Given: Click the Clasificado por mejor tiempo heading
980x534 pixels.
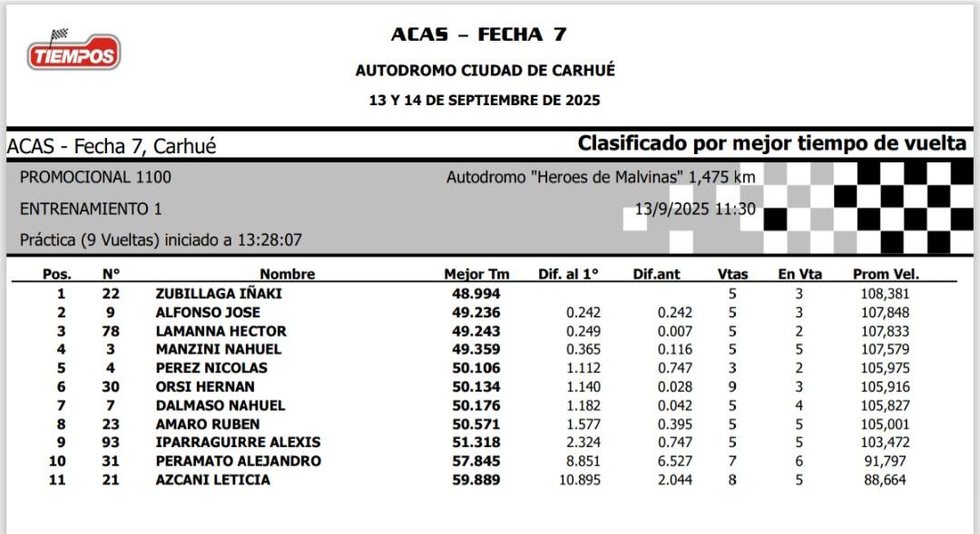Looking at the screenshot, I should [x=772, y=143].
